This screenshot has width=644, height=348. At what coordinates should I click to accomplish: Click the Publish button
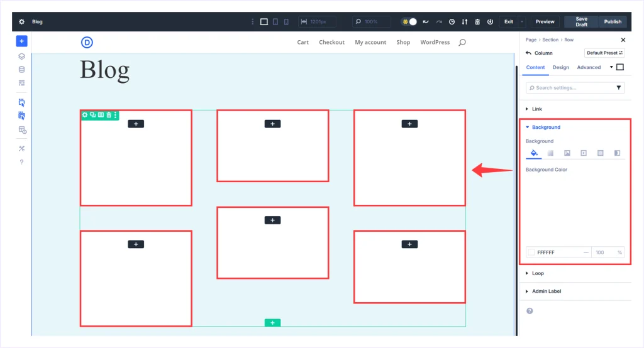click(613, 22)
